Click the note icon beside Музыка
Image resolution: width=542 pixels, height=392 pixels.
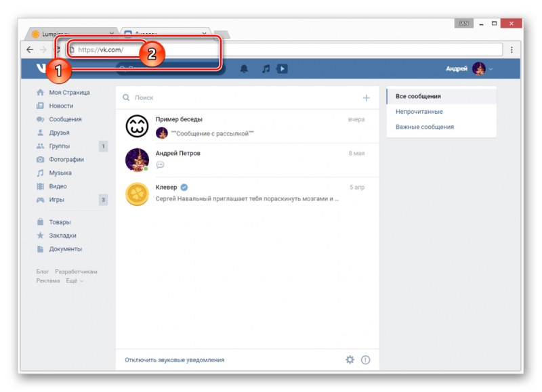click(x=41, y=173)
